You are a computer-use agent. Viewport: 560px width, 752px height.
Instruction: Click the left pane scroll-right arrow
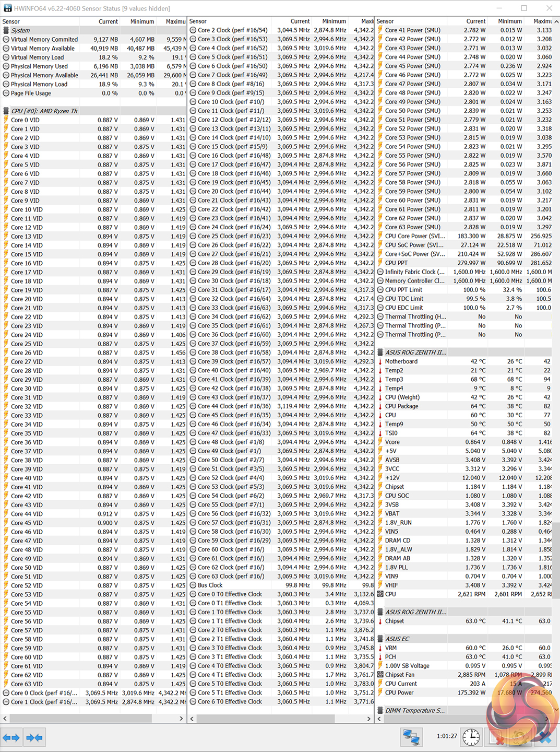(182, 719)
